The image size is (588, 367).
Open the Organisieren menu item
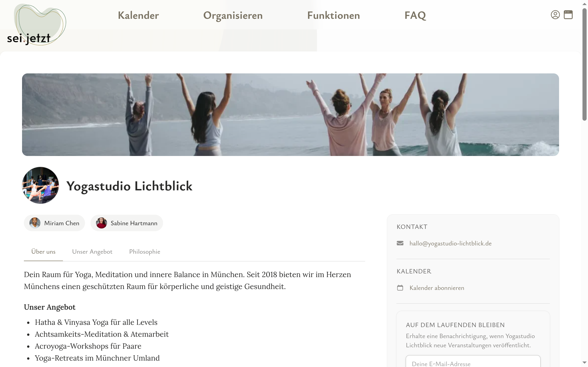tap(233, 15)
